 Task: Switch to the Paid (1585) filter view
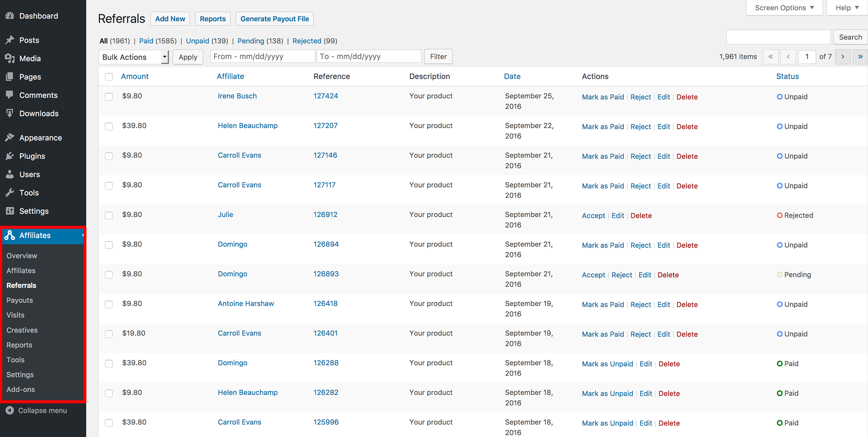146,41
